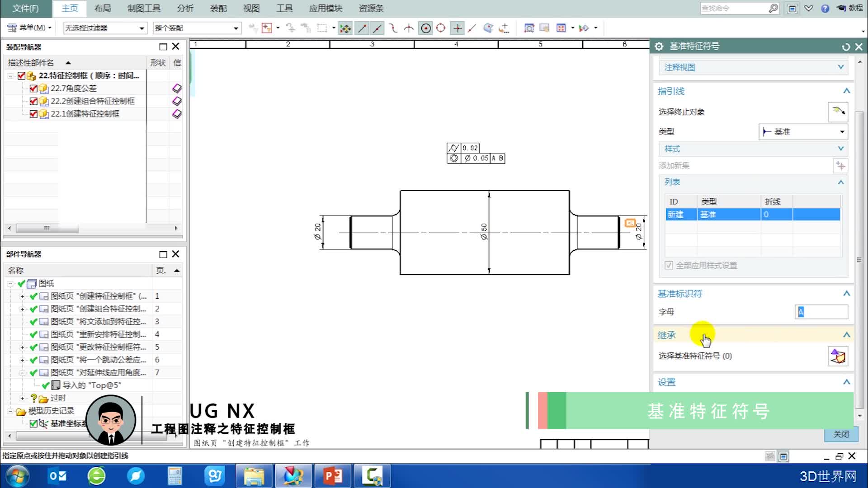Toggle the 全部应用样式设置 checkbox

pos(669,265)
